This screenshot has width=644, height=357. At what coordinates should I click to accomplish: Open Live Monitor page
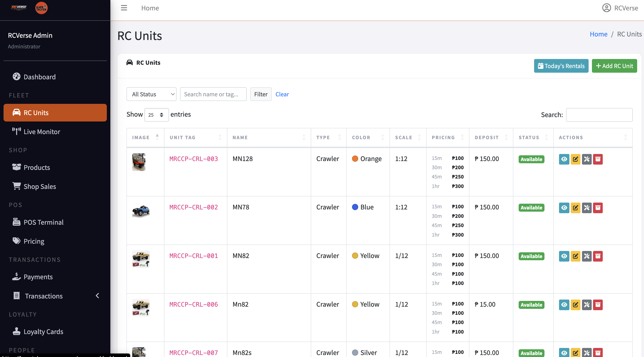(55, 132)
